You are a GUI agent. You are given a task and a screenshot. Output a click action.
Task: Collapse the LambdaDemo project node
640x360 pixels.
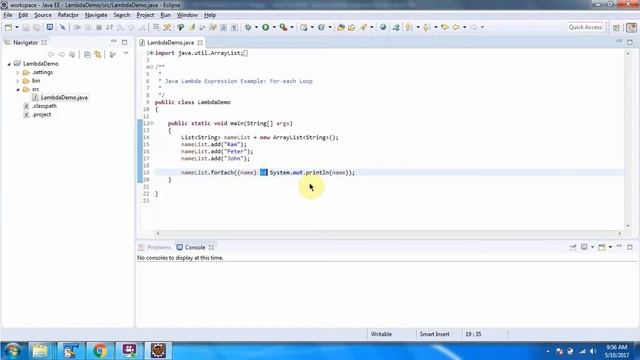[x=9, y=64]
